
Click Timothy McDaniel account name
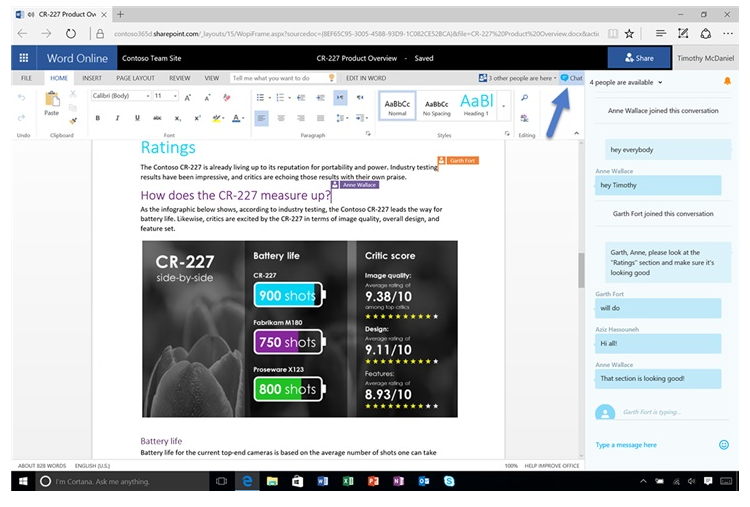[706, 58]
